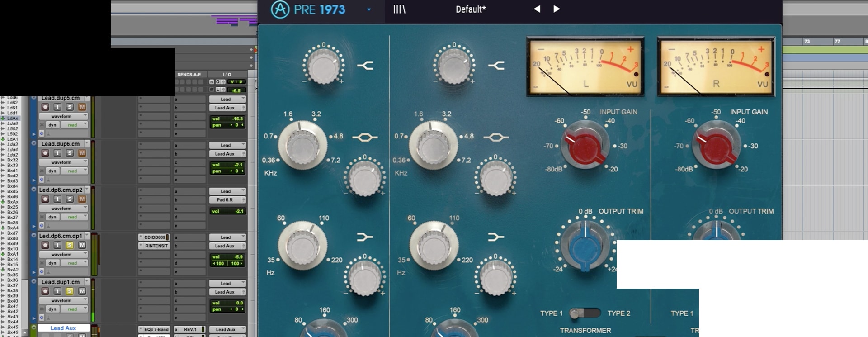868x337 pixels.
Task: Enable input monitoring on Lead.dup6.cm track
Action: [x=57, y=153]
